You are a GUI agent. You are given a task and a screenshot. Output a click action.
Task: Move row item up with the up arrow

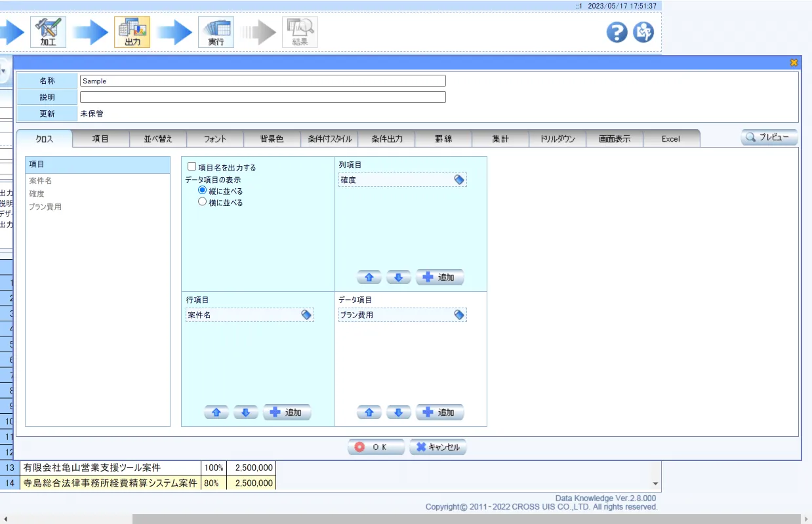[216, 413]
